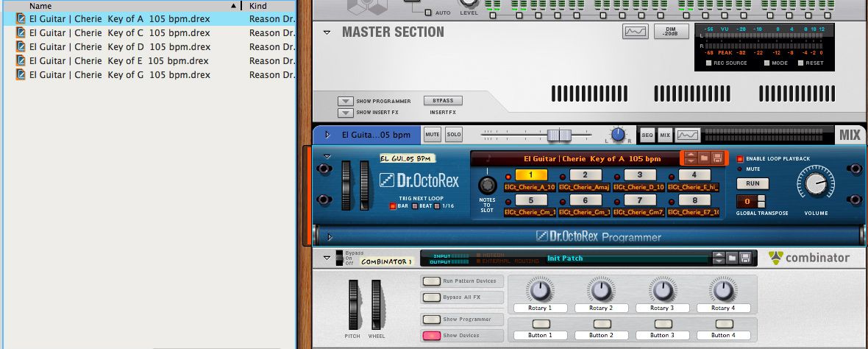868x349 pixels.
Task: Open the Master Section waveform/compressor display button
Action: tap(636, 32)
